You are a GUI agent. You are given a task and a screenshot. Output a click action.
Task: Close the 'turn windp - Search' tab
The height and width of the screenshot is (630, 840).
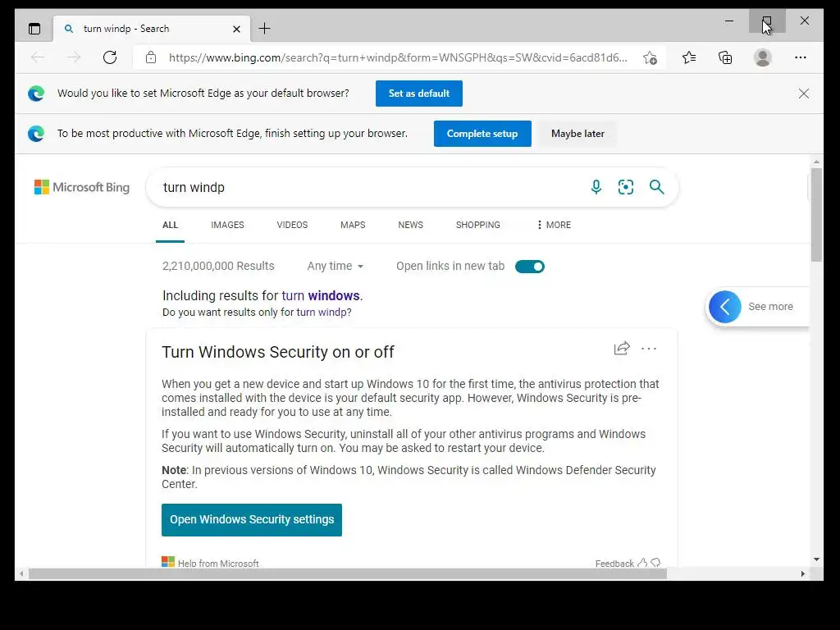236,29
